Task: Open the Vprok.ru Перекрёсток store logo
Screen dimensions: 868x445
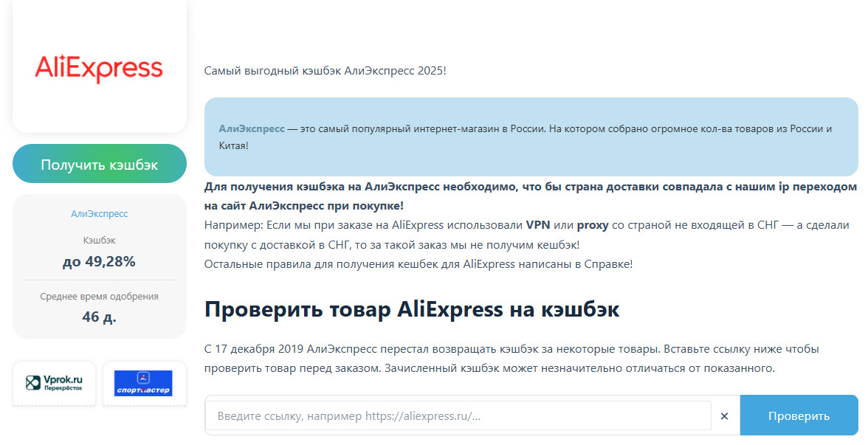Action: point(54,383)
